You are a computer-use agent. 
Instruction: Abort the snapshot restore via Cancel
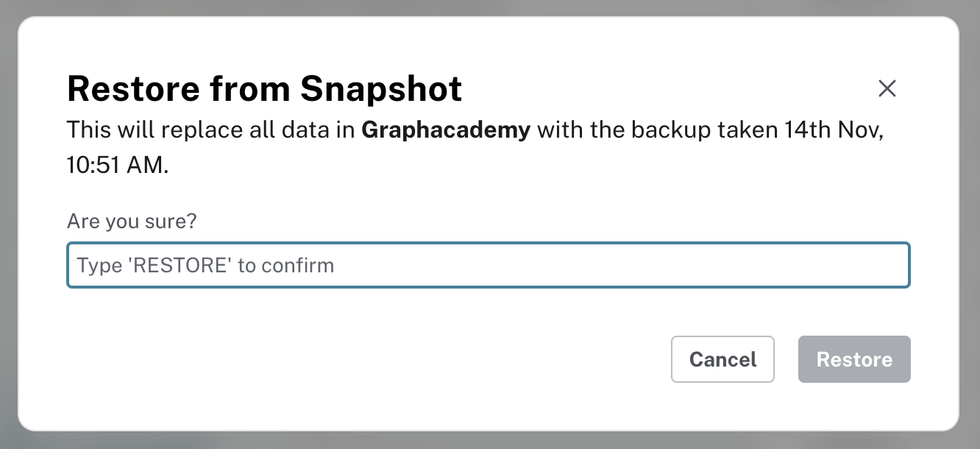pyautogui.click(x=722, y=359)
